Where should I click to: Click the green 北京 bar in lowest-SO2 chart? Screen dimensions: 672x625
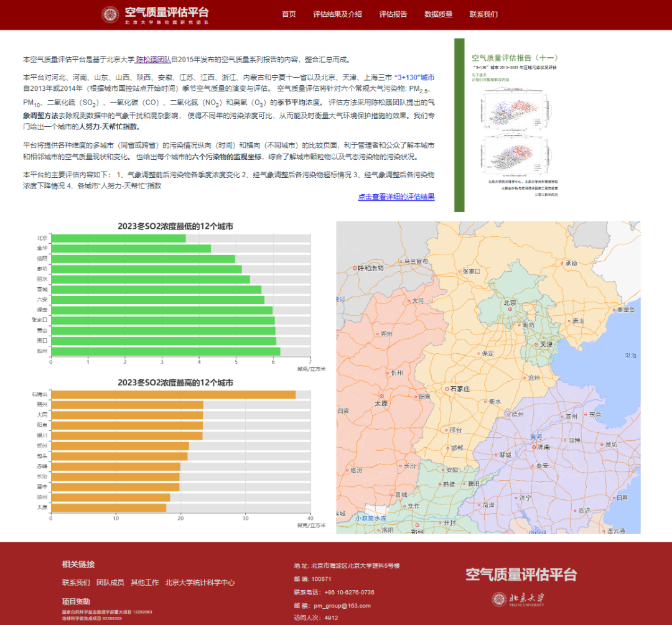118,238
